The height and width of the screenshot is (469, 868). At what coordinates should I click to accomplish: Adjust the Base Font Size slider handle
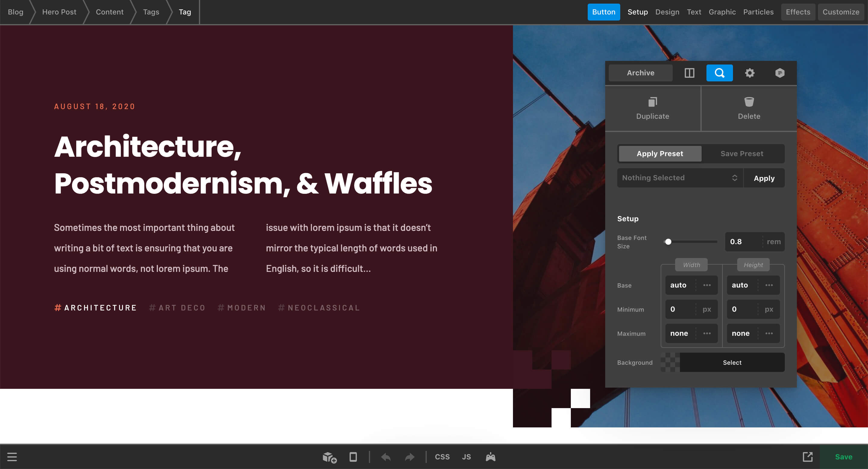pyautogui.click(x=668, y=241)
